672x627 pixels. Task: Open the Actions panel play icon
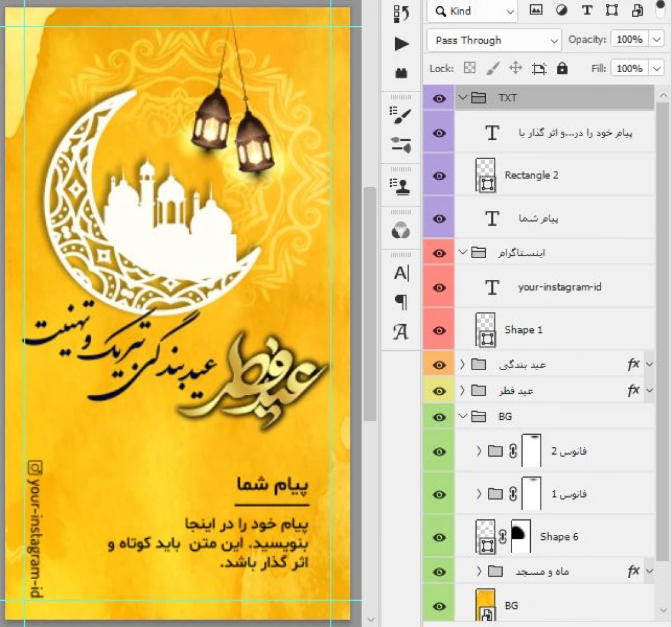click(x=401, y=44)
